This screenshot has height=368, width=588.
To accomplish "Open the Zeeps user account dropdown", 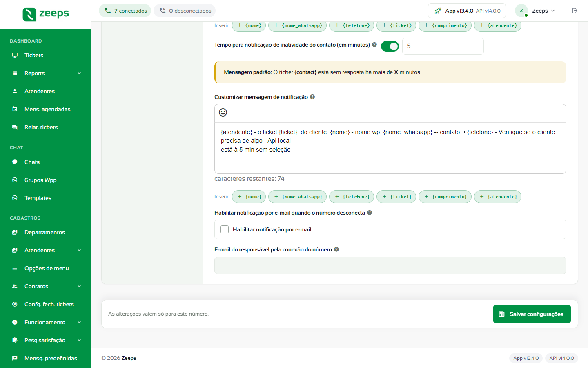I will [x=536, y=11].
